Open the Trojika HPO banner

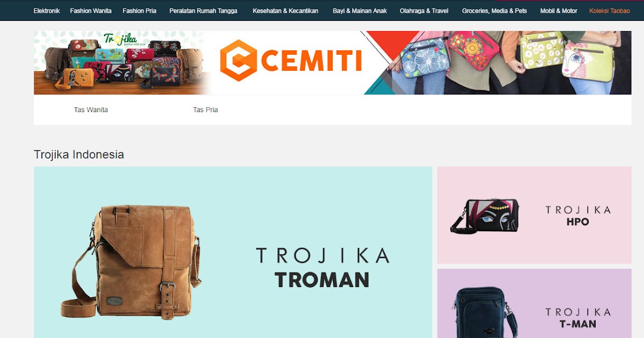pos(534,215)
